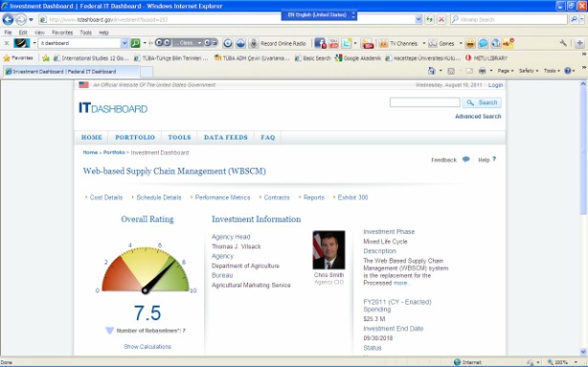Screen dimensions: 588x367
Task: Go to the FAQ navigation tab
Action: tap(268, 137)
